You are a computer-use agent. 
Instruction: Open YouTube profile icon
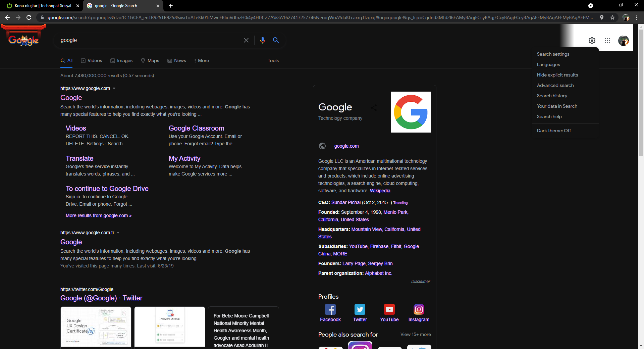[389, 309]
